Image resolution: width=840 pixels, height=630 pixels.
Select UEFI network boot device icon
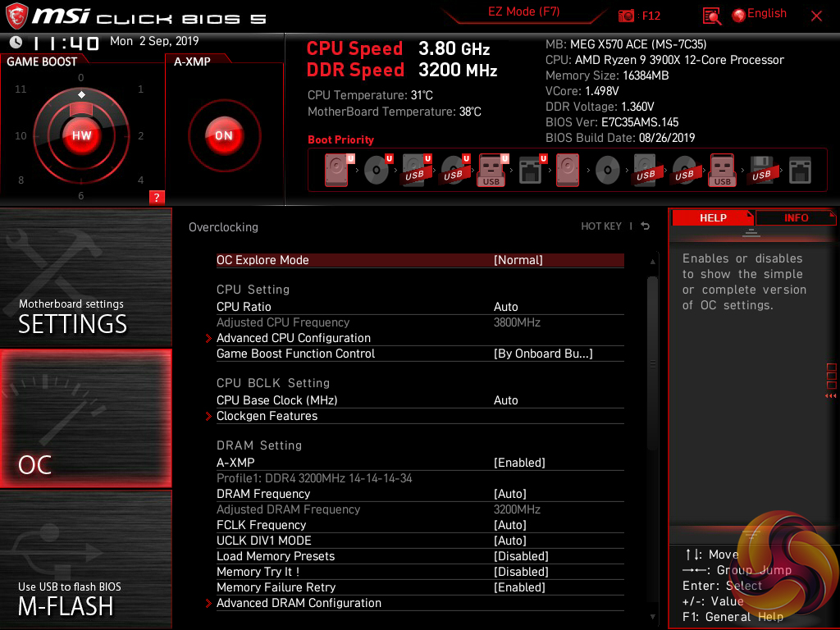click(x=532, y=170)
